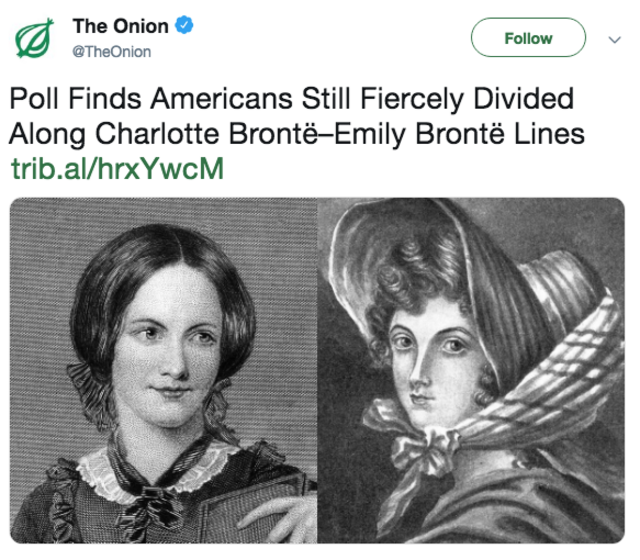View the right portrait of bonnet-wearing woman
The image size is (640, 560).
[471, 371]
